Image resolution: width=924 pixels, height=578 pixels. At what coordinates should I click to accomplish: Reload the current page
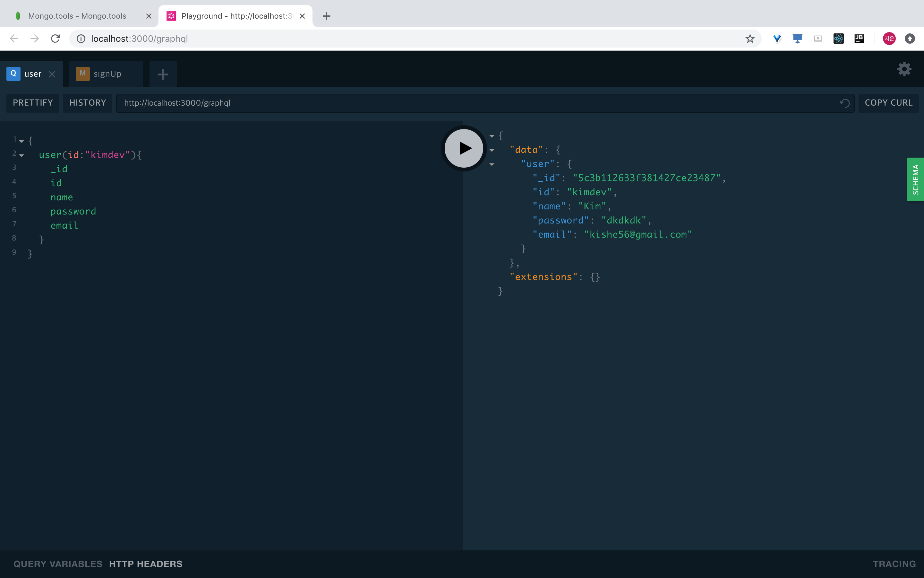[56, 39]
